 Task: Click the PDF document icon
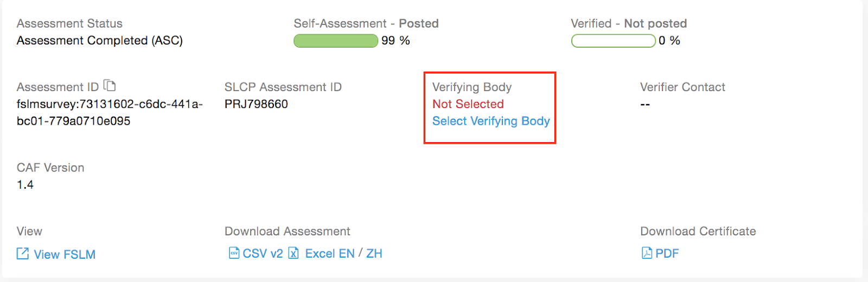pos(647,253)
